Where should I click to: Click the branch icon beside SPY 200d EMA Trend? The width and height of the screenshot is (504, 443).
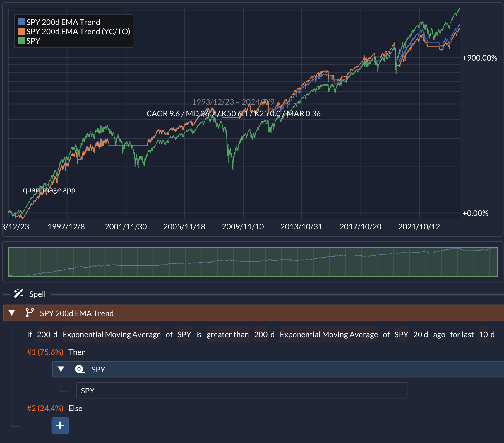[x=30, y=313]
